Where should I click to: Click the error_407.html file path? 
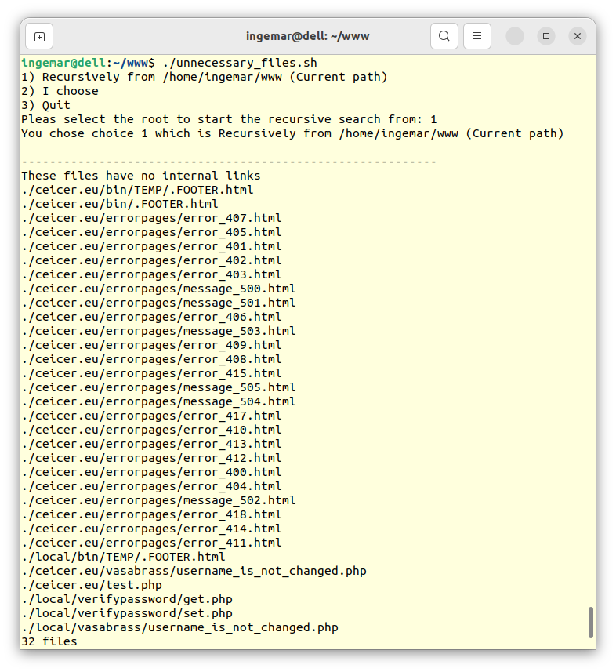click(x=151, y=218)
